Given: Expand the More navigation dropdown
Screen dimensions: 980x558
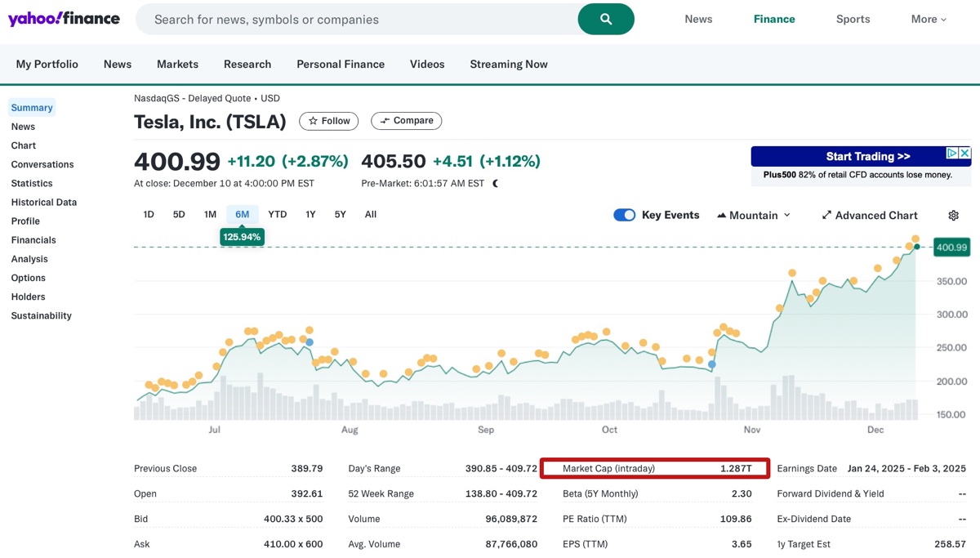Looking at the screenshot, I should pos(928,19).
